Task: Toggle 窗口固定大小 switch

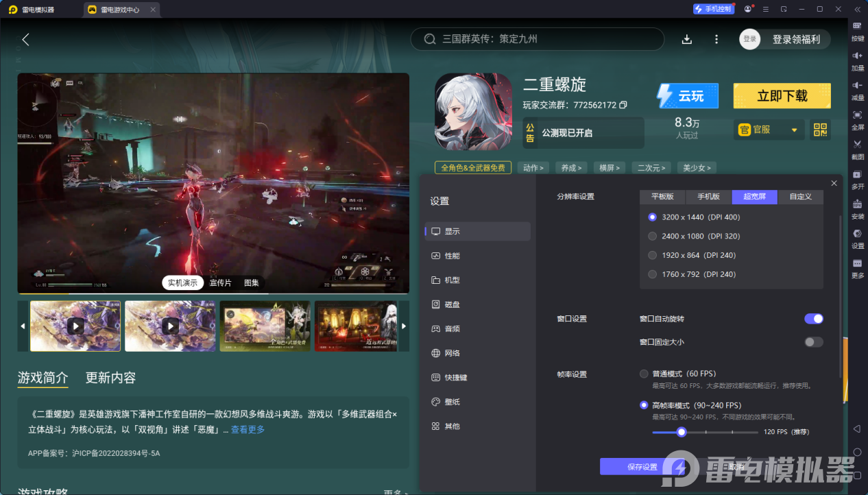Action: [814, 342]
